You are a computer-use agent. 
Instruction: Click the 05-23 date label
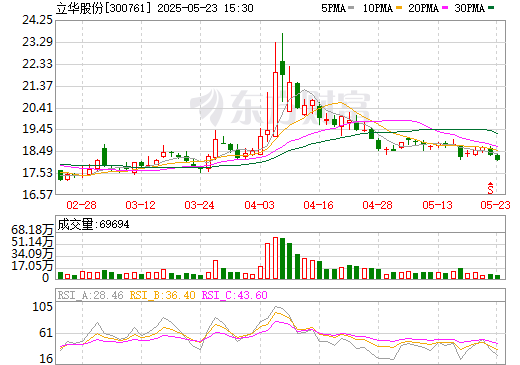[x=495, y=205]
